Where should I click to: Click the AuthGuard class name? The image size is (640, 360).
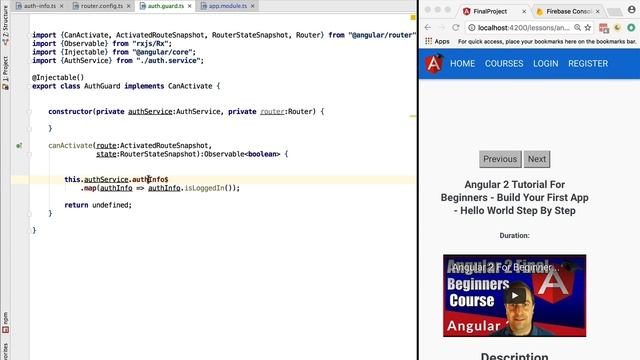[102, 86]
